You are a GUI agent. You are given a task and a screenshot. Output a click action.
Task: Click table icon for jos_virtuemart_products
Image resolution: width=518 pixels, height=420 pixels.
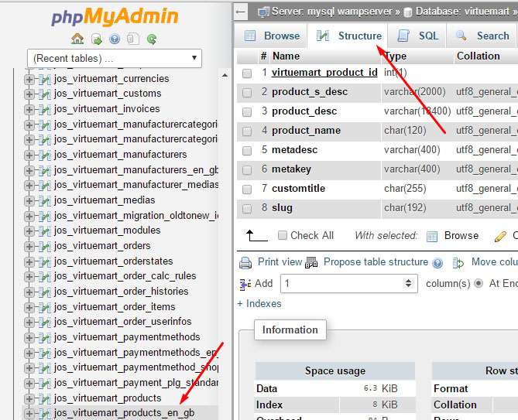44,398
